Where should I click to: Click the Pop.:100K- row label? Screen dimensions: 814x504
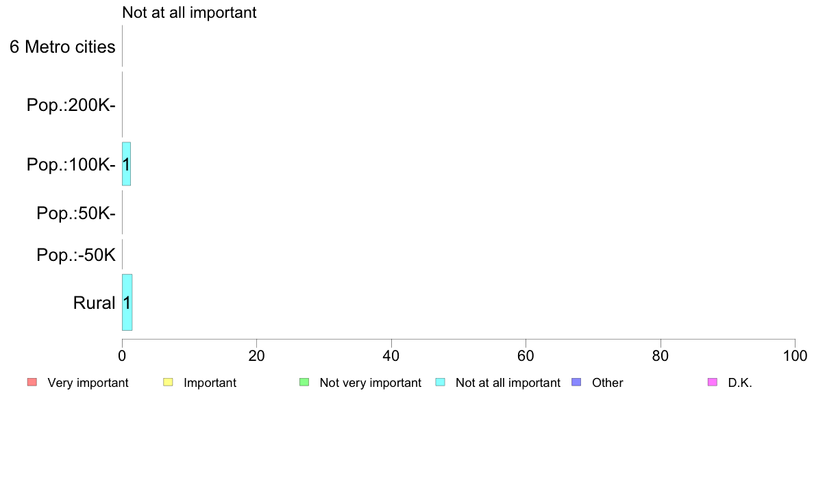click(x=71, y=164)
